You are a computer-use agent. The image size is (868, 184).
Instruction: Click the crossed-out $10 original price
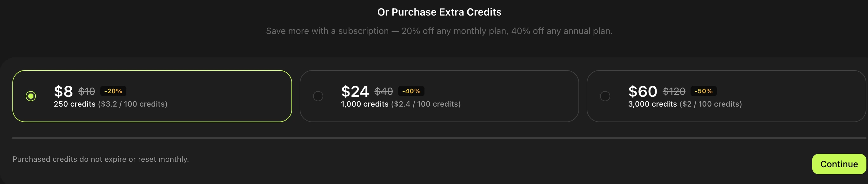(87, 91)
